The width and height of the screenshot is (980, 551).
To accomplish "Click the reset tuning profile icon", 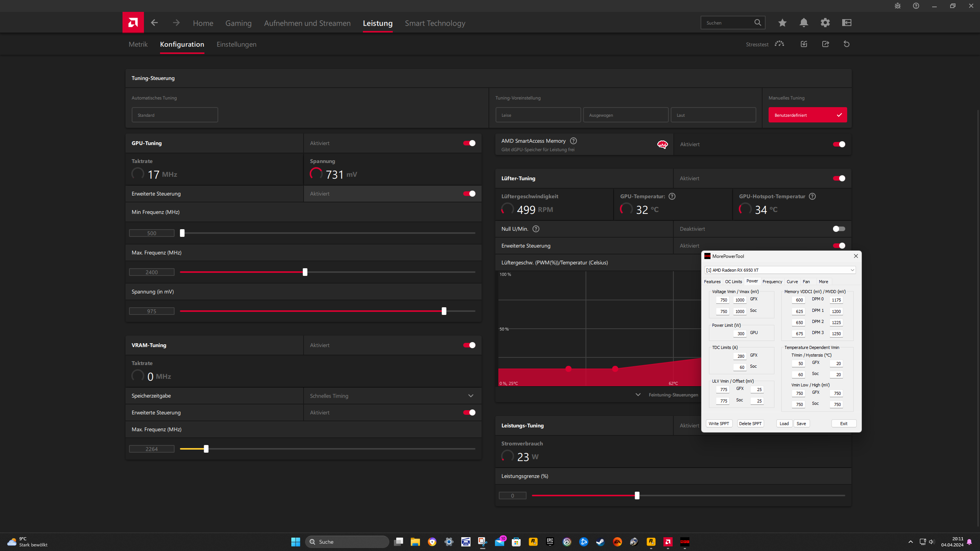I will click(846, 44).
